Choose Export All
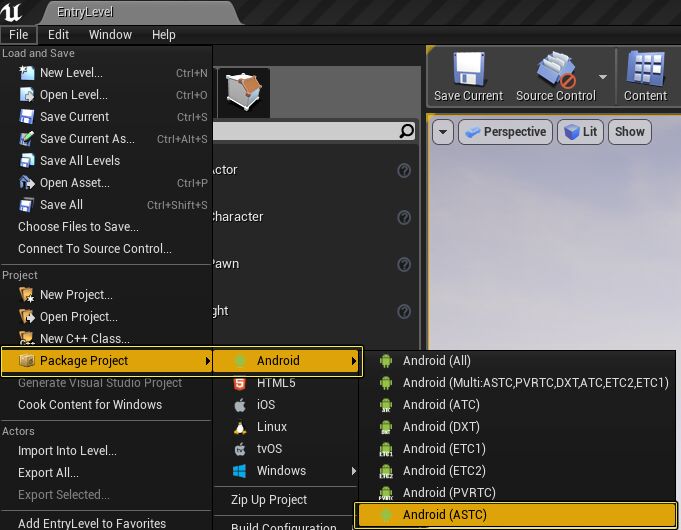The width and height of the screenshot is (681, 530). click(106, 473)
